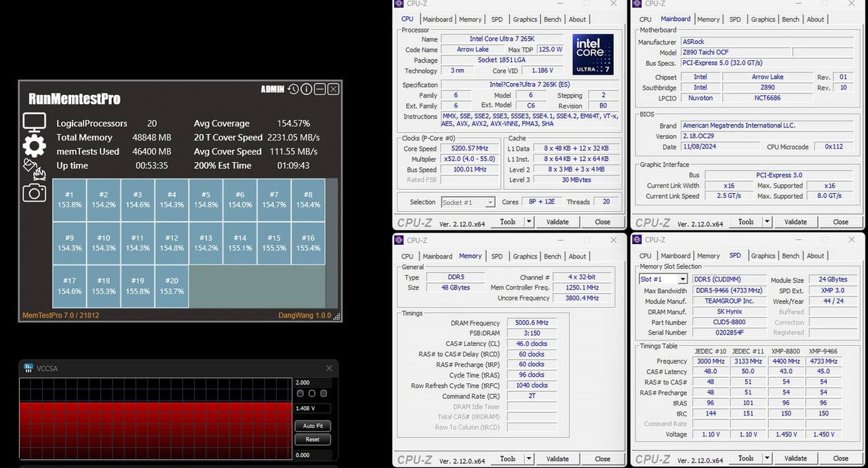Select SPD tab in Memory window

[x=497, y=256]
